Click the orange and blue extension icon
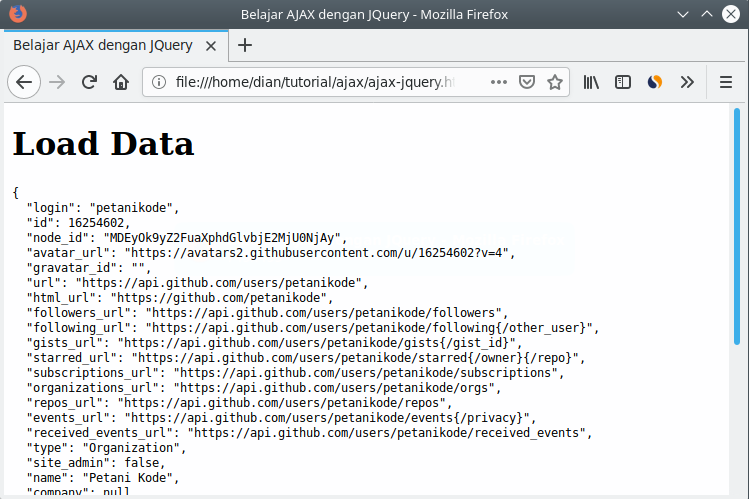This screenshot has height=499, width=749. pos(655,82)
